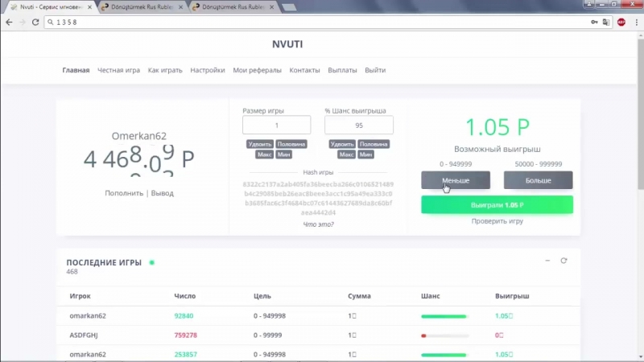Open a new browser tab
This screenshot has height=362, width=644.
[289, 7]
